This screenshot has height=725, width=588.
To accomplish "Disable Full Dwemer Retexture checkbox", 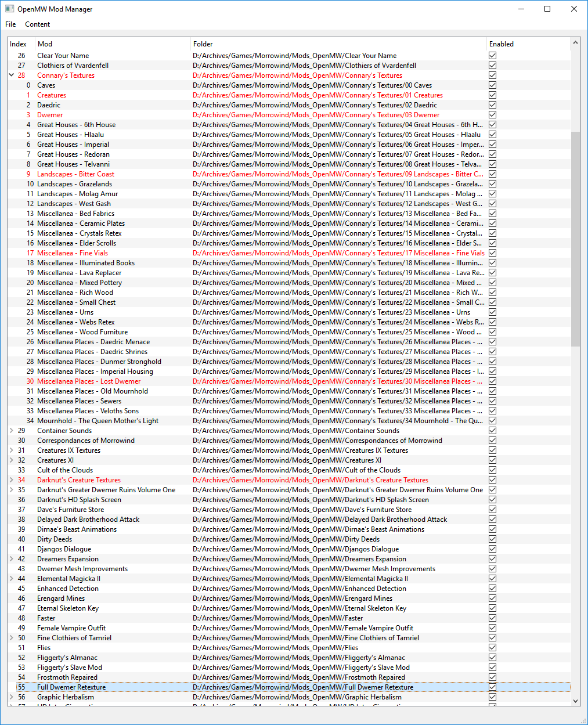I will coord(492,687).
